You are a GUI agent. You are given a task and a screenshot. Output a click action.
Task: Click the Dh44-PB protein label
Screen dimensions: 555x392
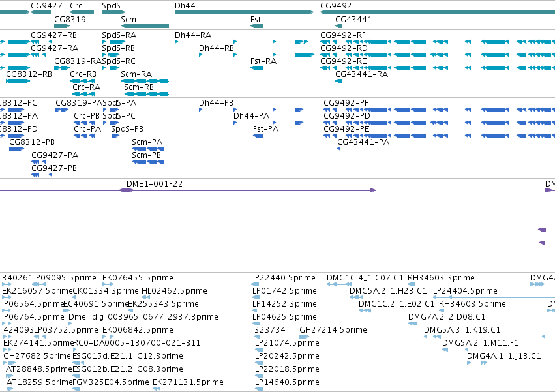(x=216, y=103)
